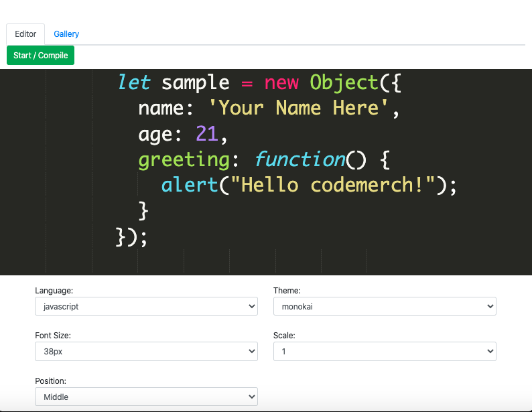This screenshot has height=412, width=532.
Task: Click the 'Position:' label
Action: pos(50,381)
